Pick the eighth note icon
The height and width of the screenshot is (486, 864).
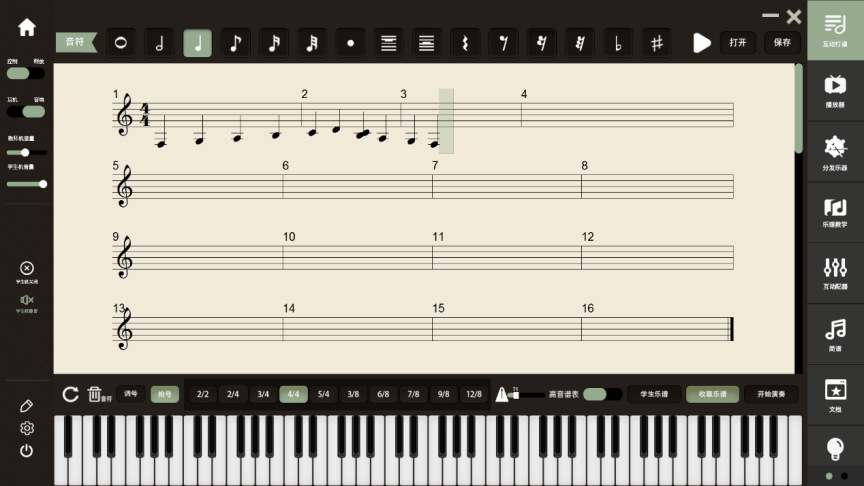pyautogui.click(x=235, y=43)
